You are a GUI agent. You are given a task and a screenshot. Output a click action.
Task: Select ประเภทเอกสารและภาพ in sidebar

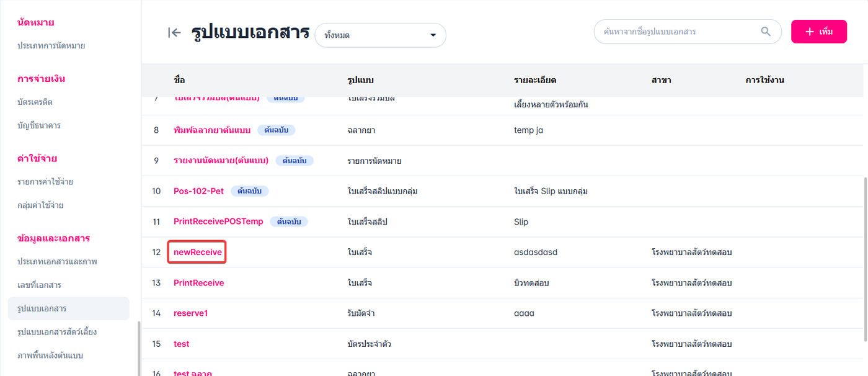coord(57,262)
